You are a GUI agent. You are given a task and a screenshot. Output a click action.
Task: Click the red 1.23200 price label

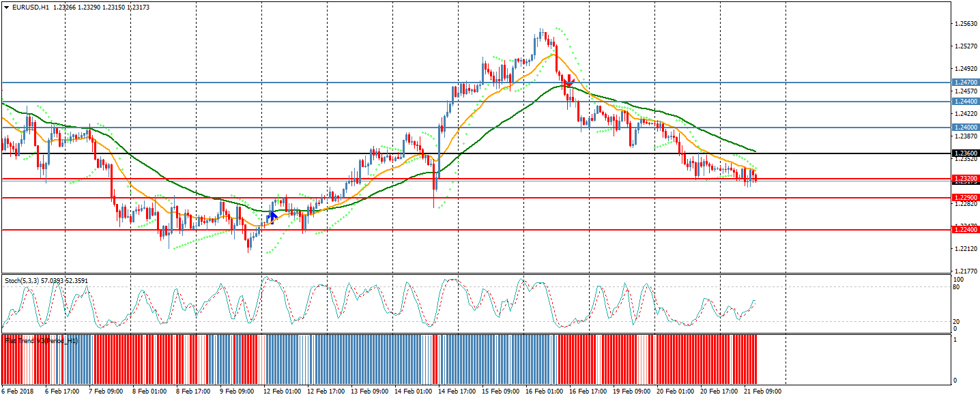[x=966, y=179]
